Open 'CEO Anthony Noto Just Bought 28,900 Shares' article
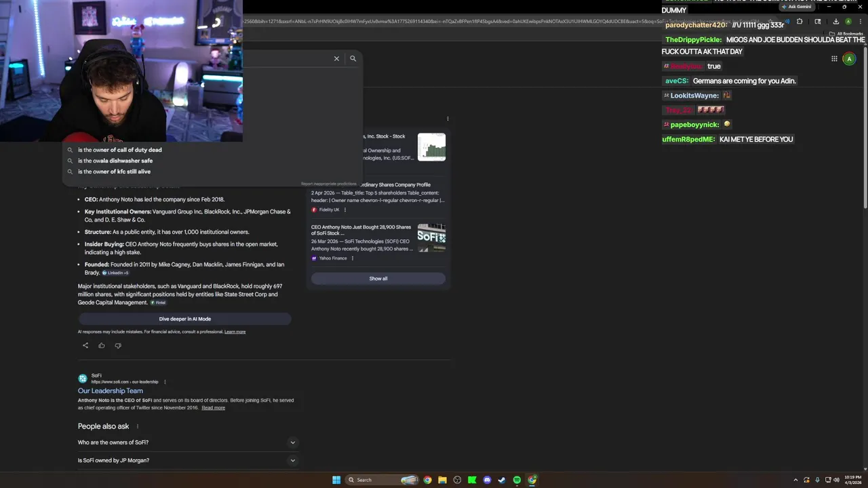Viewport: 868px width, 488px height. pos(361,230)
